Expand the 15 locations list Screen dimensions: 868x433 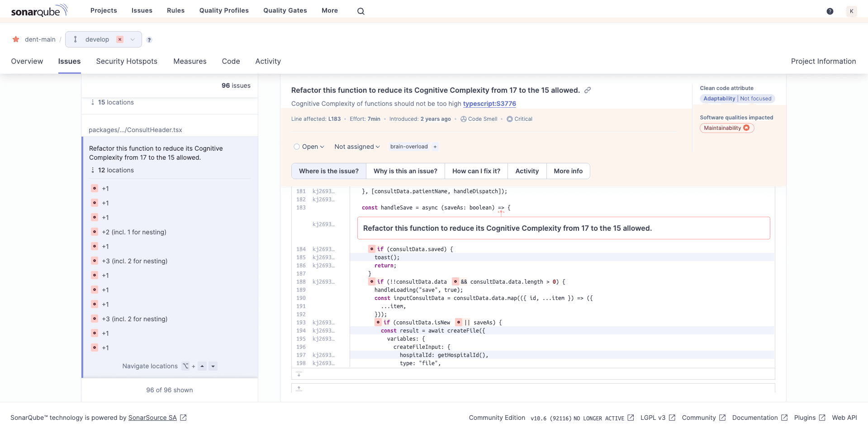(x=112, y=102)
